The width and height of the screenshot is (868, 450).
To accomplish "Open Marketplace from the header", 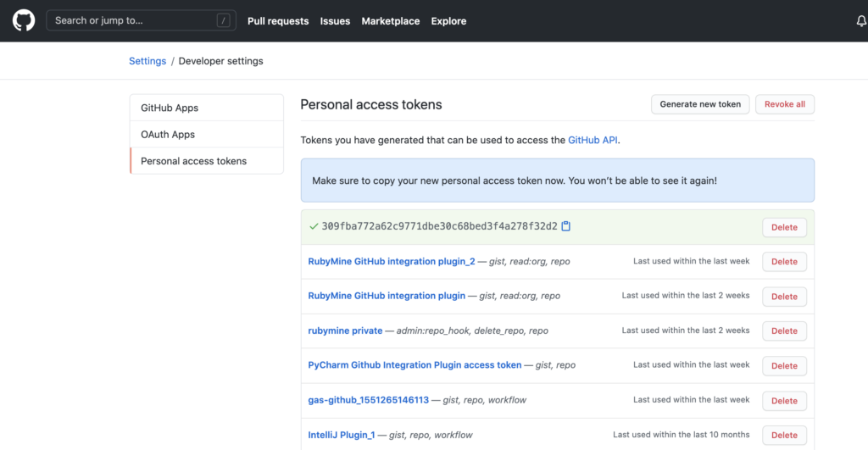I will pyautogui.click(x=390, y=21).
